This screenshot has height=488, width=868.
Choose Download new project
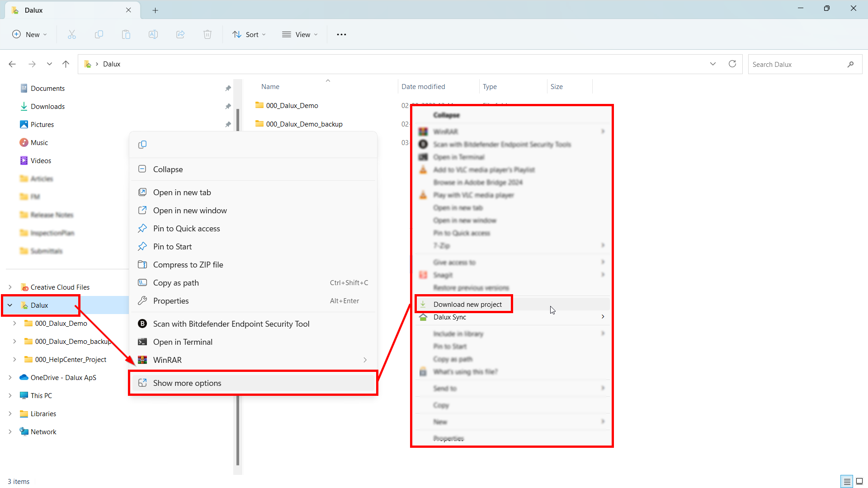[467, 305]
